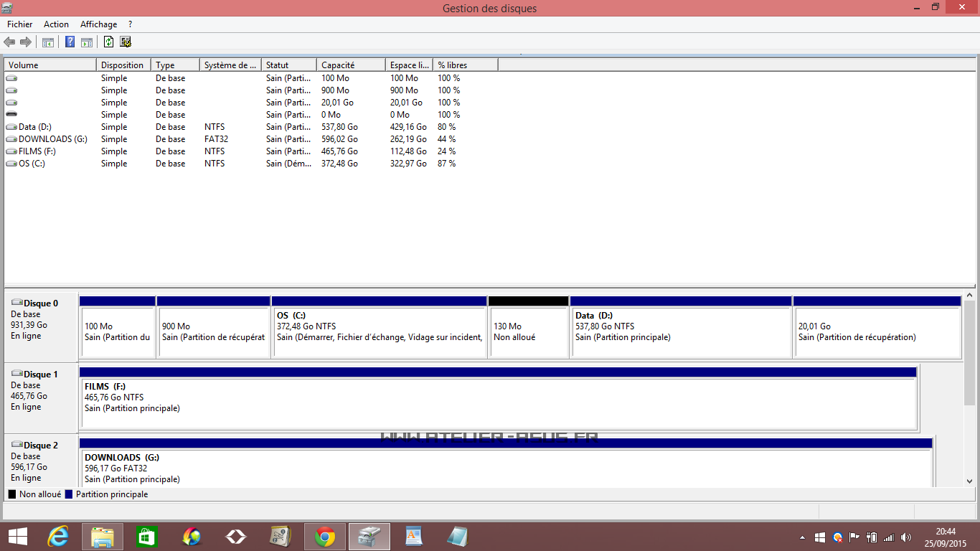Click Show/Hide Action Pane toolbar icon

tap(87, 42)
